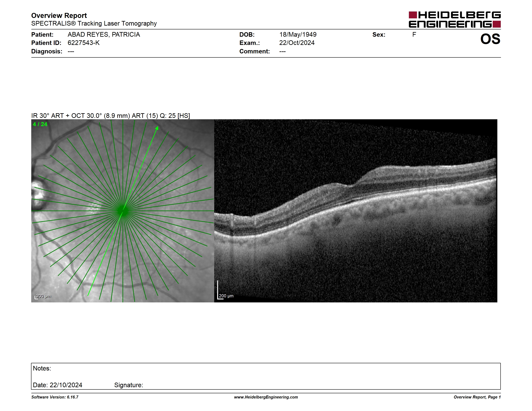Click patient name 'ABAD REYES, PATRICIA'

click(104, 35)
